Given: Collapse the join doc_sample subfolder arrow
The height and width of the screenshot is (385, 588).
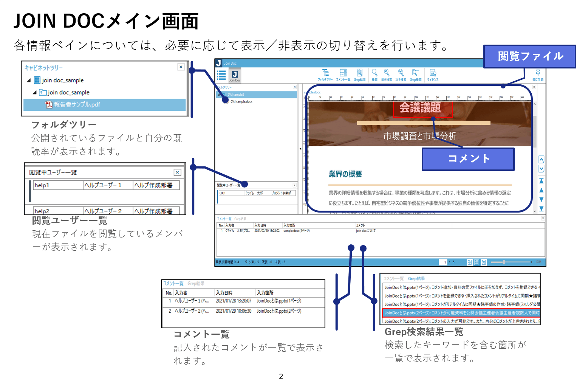Looking at the screenshot, I should (35, 92).
